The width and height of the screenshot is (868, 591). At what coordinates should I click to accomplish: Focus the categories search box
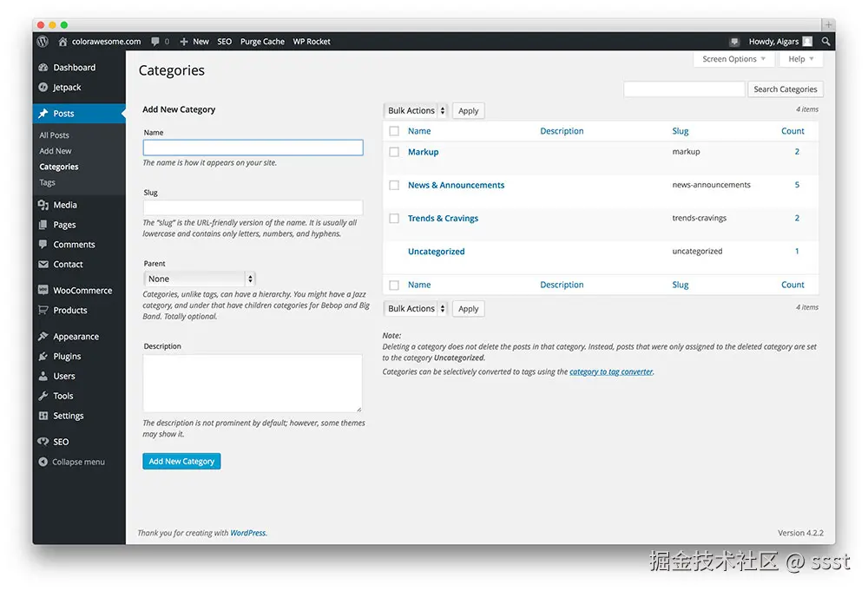coord(684,89)
